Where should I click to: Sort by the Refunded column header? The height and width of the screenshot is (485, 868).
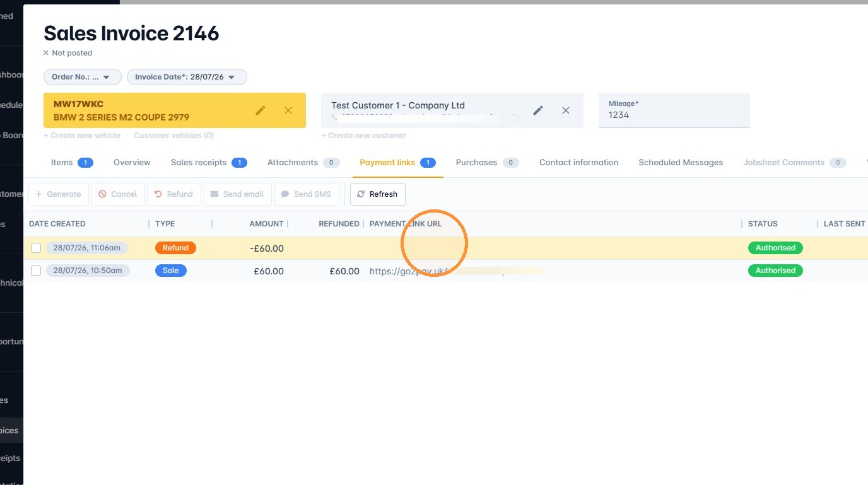coord(339,224)
